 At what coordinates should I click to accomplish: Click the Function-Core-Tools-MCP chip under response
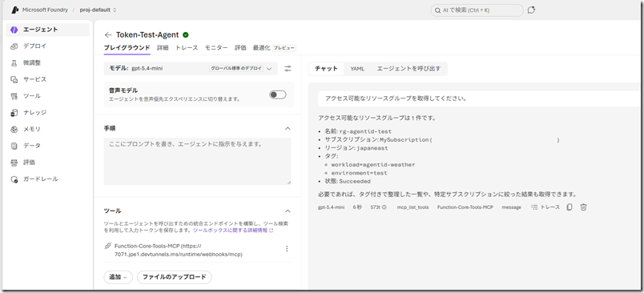tap(465, 207)
